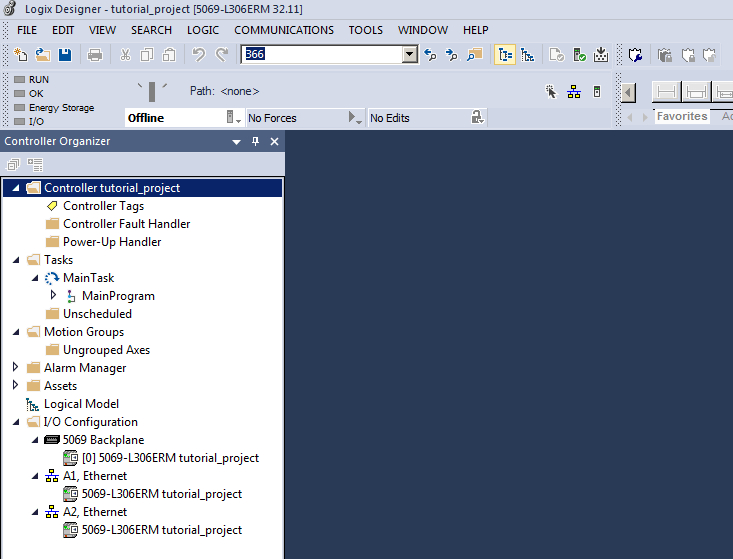Click the Save project disk icon

[63, 54]
